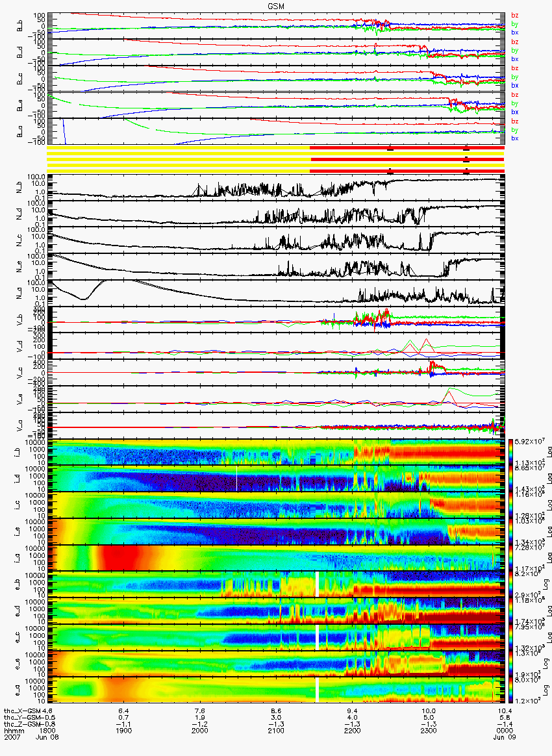Click the Jun 09 date label
The image size is (552, 756).
point(505,737)
